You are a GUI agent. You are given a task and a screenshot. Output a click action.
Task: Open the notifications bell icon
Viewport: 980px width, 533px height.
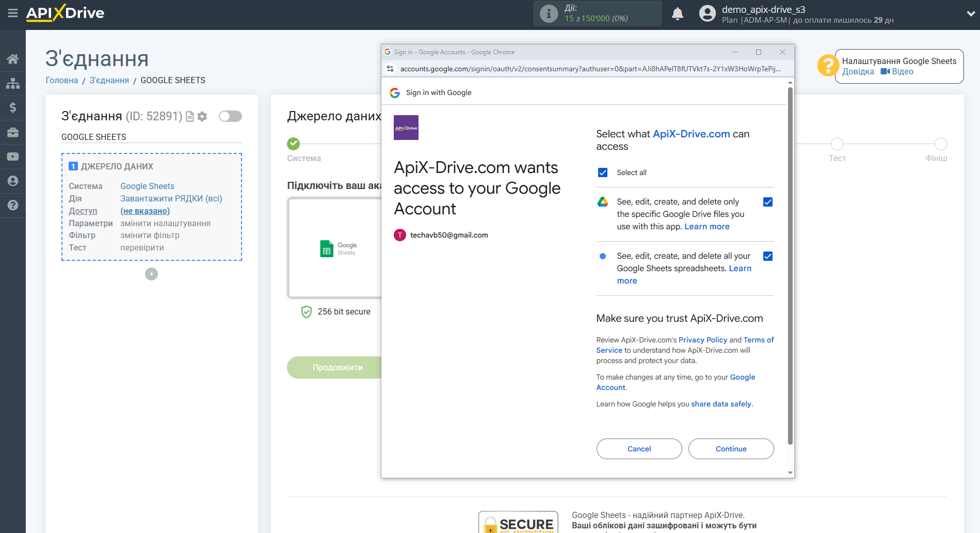pos(678,13)
